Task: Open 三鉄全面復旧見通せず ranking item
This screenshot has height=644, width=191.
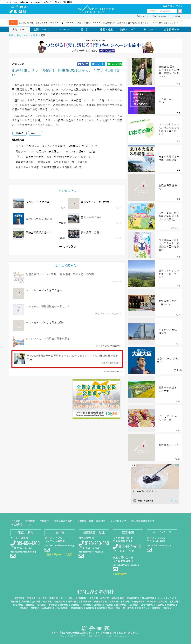Action: (x=38, y=232)
